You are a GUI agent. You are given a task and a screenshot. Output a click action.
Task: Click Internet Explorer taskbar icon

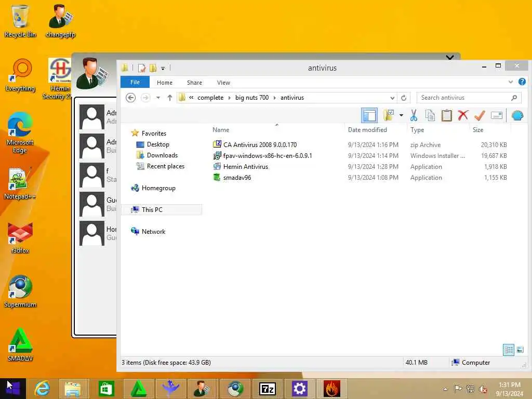click(x=42, y=389)
